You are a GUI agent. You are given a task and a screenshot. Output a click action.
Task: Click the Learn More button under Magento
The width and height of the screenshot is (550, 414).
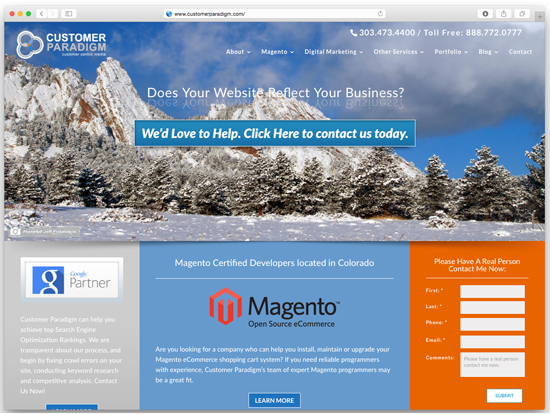(x=274, y=400)
